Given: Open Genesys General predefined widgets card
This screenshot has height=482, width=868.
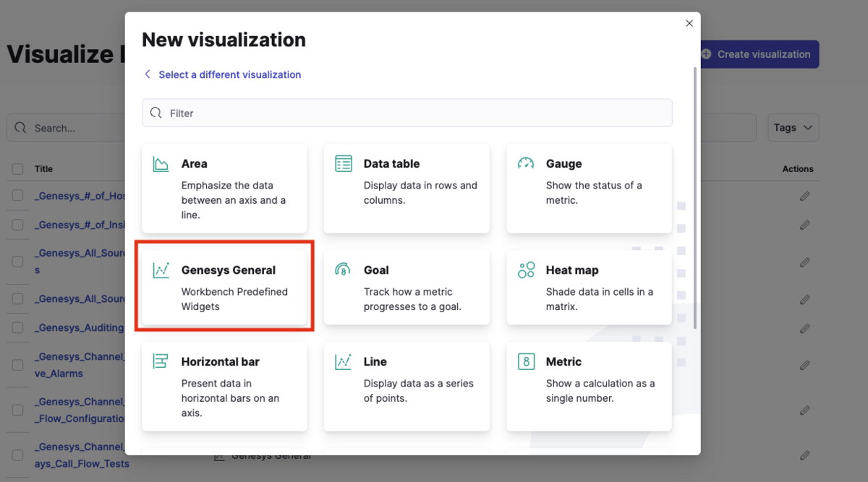Looking at the screenshot, I should [x=224, y=287].
